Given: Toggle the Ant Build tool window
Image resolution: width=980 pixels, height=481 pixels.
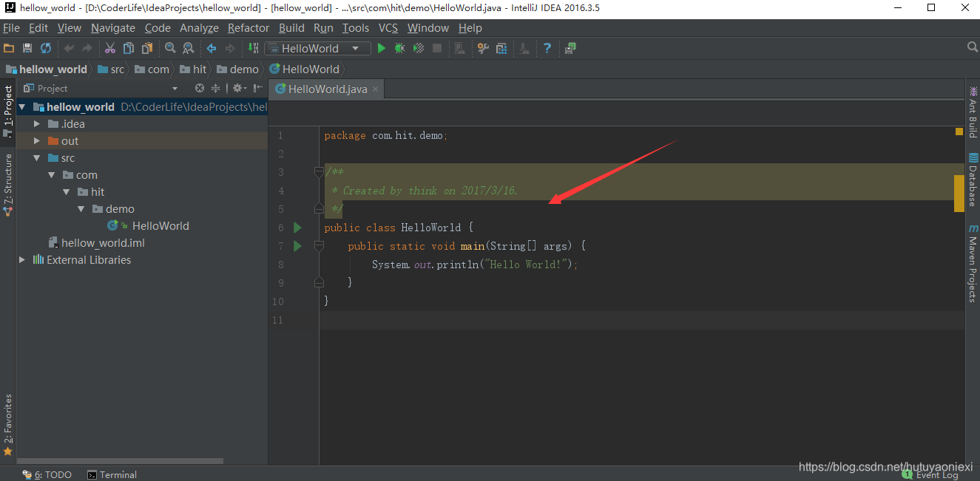Looking at the screenshot, I should 973,114.
